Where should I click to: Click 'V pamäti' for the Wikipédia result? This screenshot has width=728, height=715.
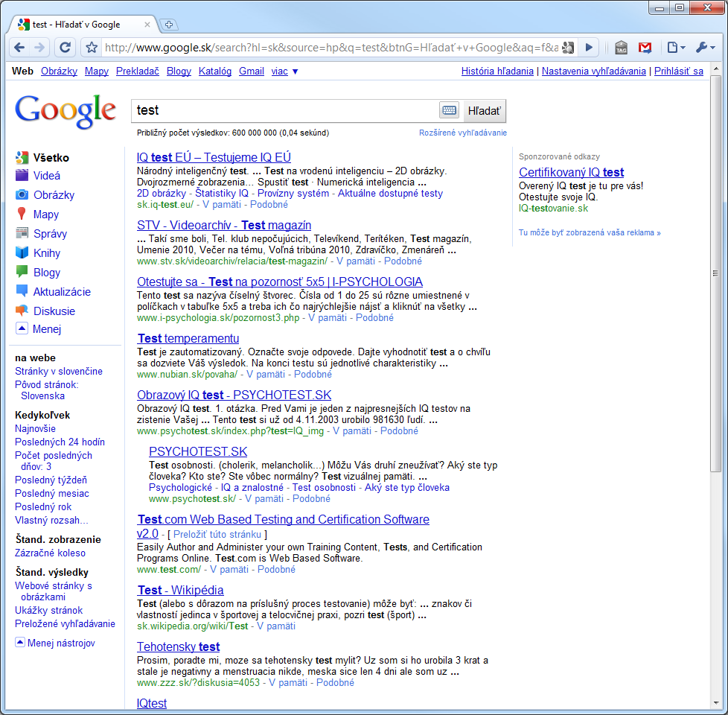(276, 626)
